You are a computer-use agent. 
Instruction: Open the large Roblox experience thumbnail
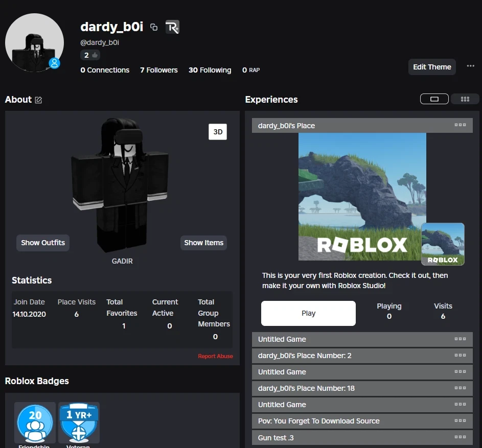pyautogui.click(x=362, y=197)
